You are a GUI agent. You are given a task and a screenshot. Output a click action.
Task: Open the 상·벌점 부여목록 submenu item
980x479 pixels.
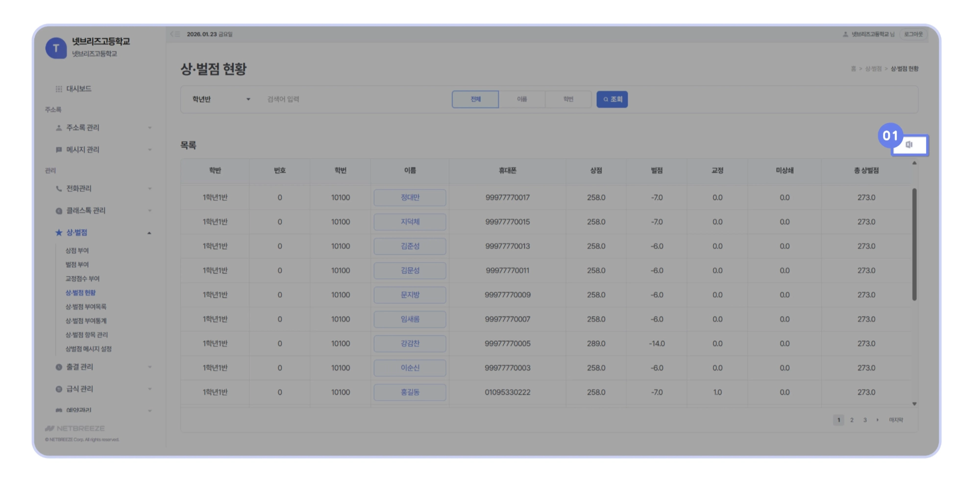point(86,307)
